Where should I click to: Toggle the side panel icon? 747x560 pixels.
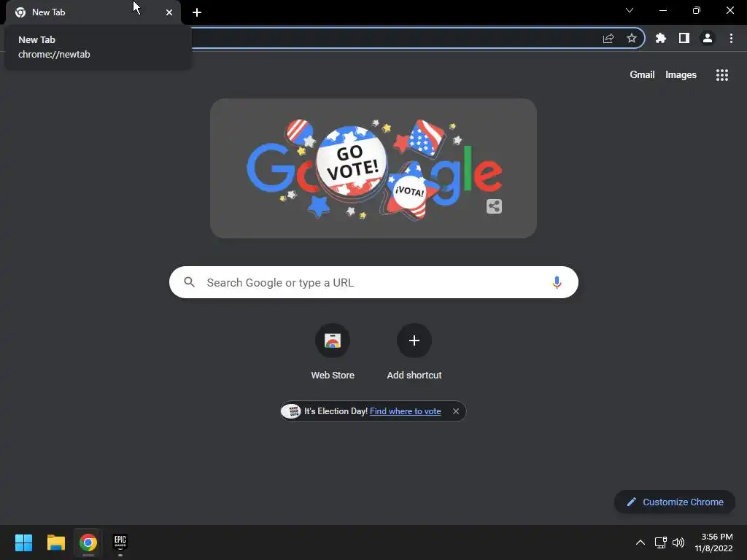[684, 38]
